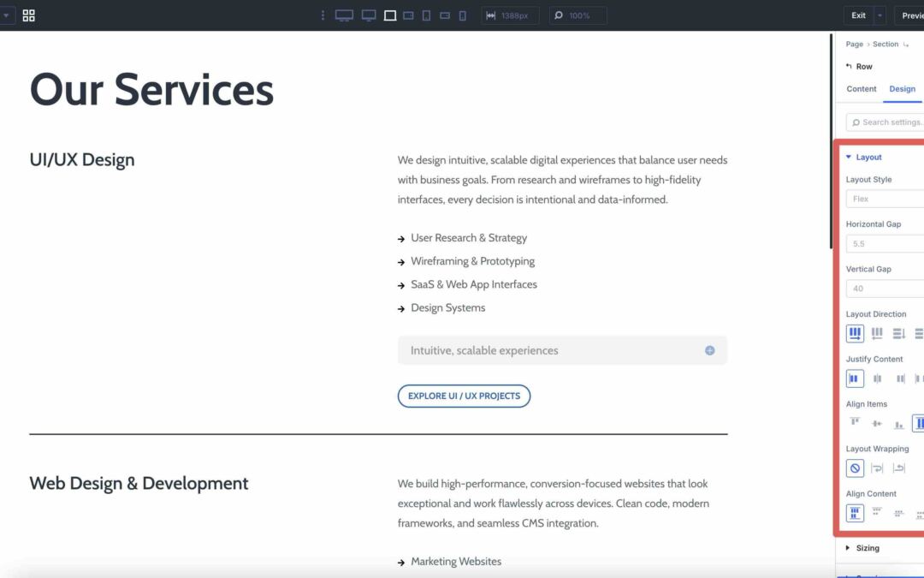
Task: Select the first Align Content option
Action: (855, 512)
